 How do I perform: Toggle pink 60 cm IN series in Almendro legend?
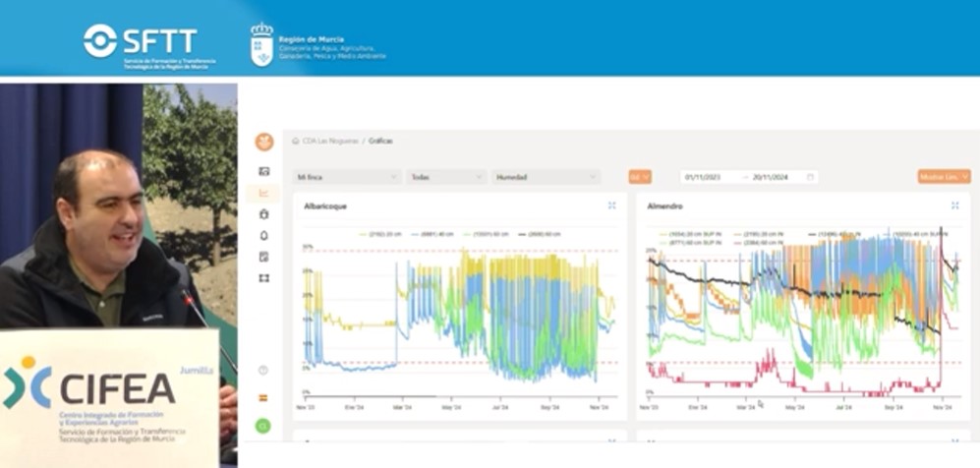(761, 242)
